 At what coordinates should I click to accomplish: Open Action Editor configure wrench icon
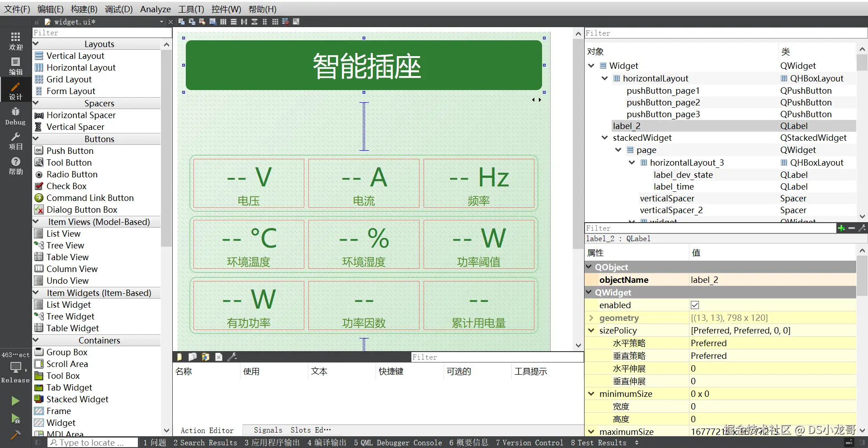(232, 357)
